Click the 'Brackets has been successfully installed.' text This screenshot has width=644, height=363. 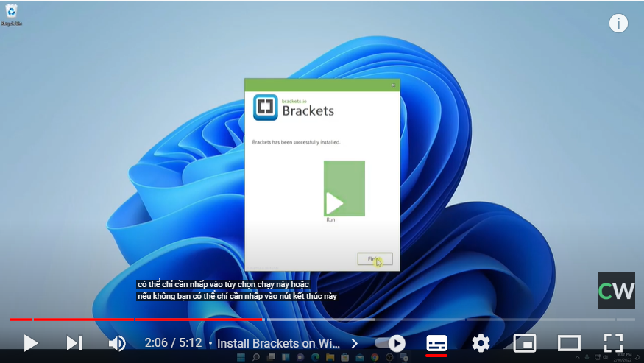point(296,142)
